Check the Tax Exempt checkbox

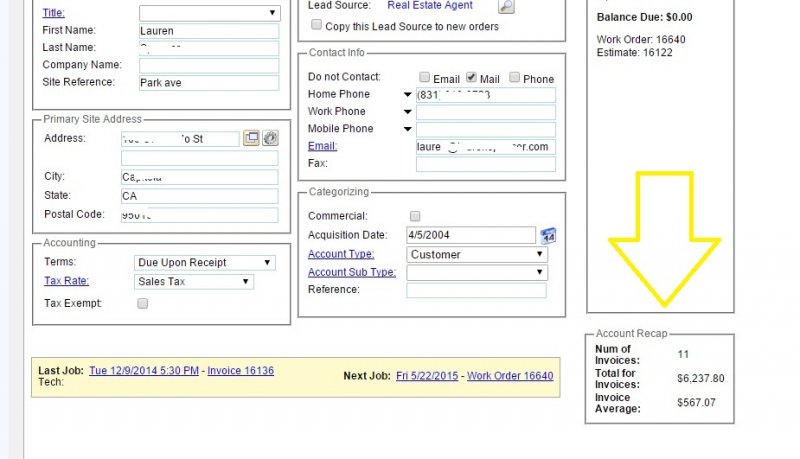tap(142, 303)
